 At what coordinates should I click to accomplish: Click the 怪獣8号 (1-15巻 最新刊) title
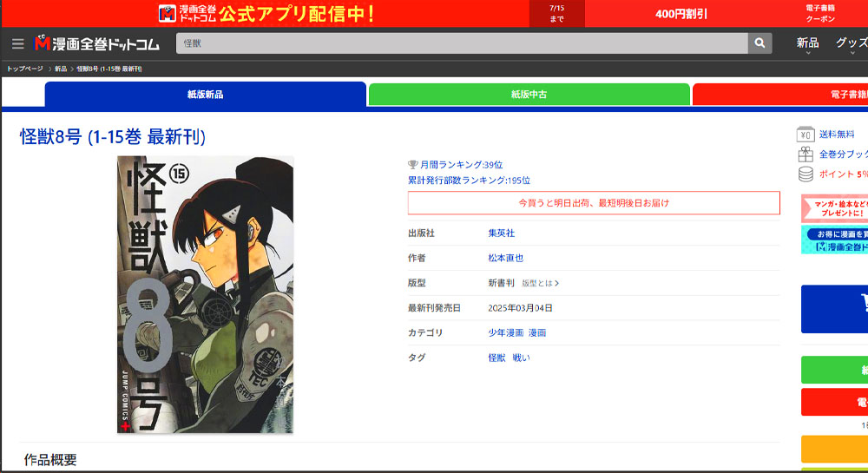[112, 136]
